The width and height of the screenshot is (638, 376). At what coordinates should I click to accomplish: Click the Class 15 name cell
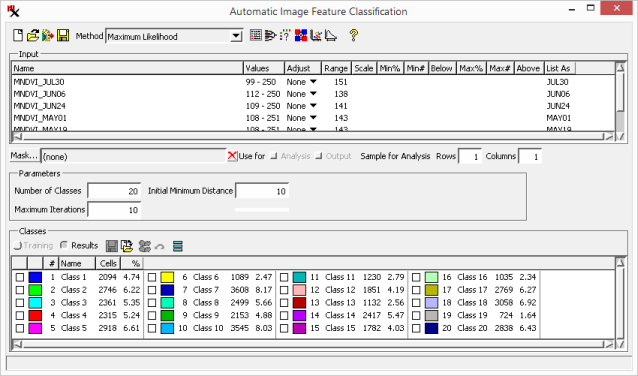(340, 328)
